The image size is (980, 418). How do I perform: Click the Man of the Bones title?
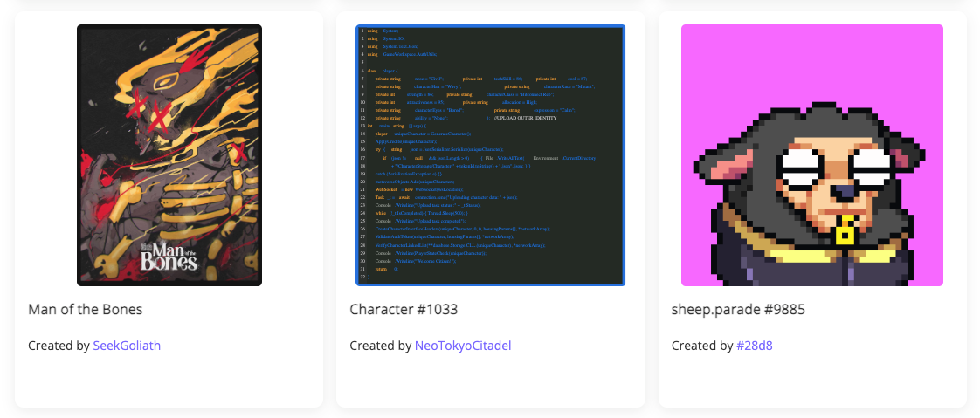coord(85,309)
